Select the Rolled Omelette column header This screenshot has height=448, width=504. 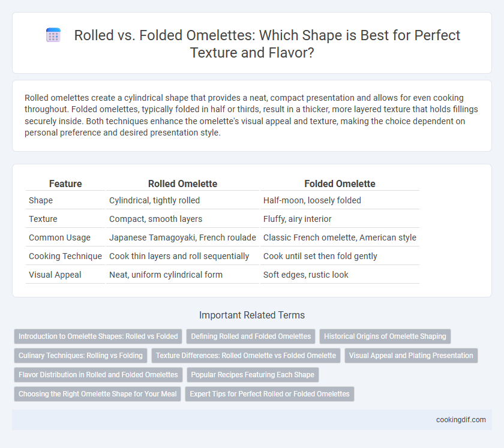point(182,184)
